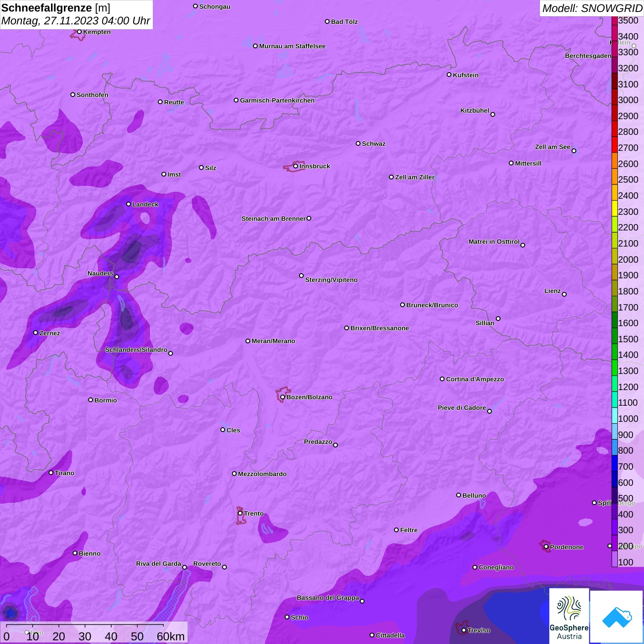Viewport: 644px width, 644px height.
Task: Click the 'Bruneck/Brunico' label
Action: 432,305
